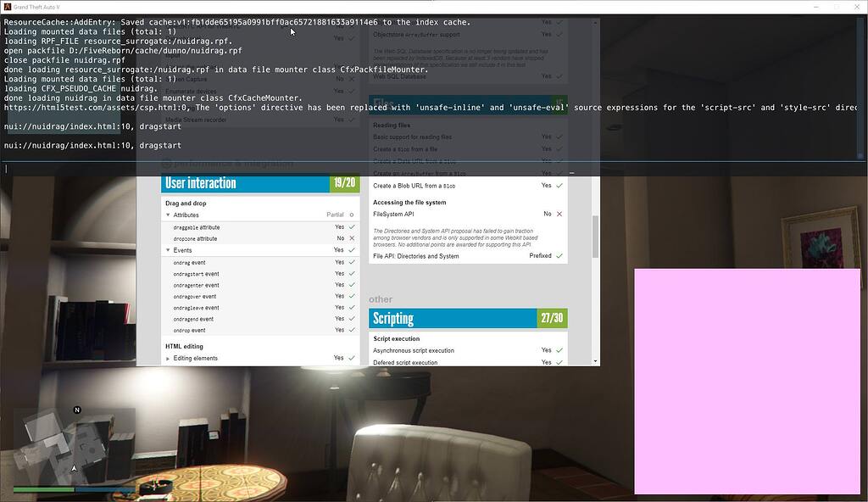This screenshot has width=868, height=502.
Task: Collapse the Events list of drag events
Action: point(168,250)
